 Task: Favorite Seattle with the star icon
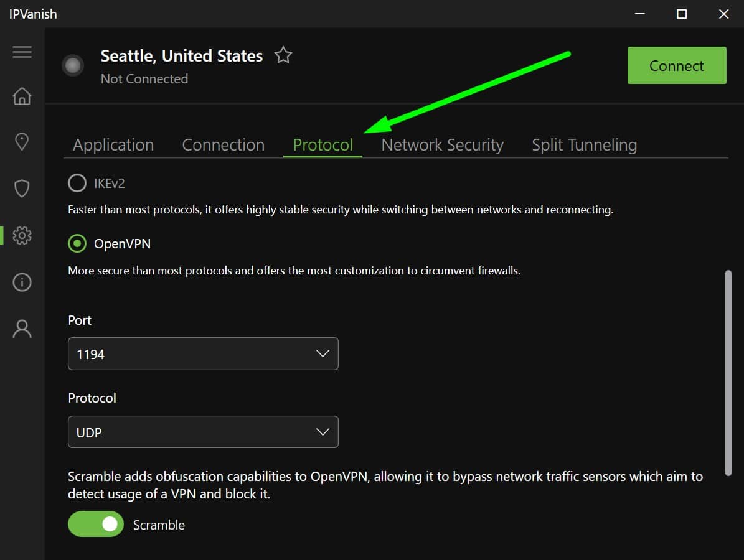[x=283, y=55]
